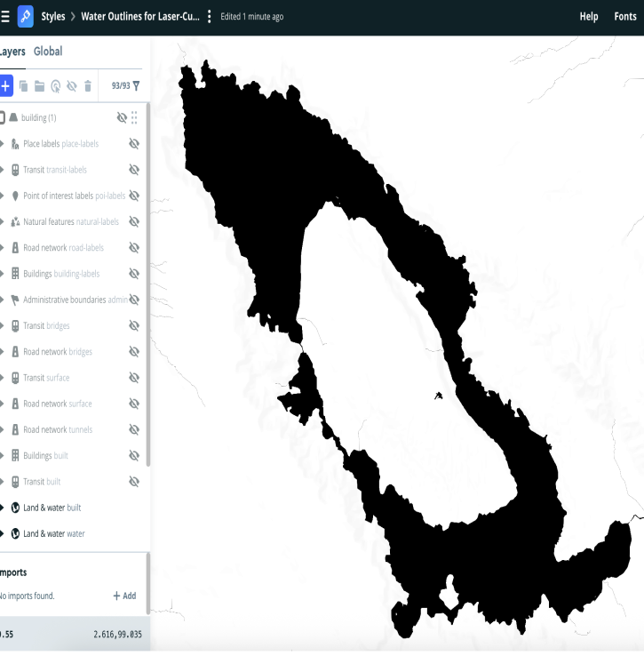Show the Administrative boundaries component
This screenshot has width=644, height=656.
coord(134,300)
